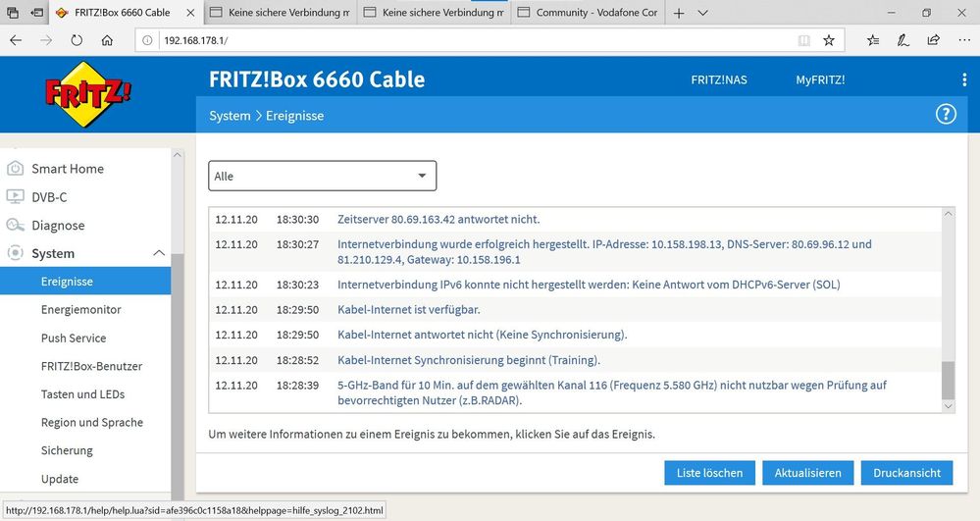
Task: Switch to second Keine sichere Verbindung tab
Action: [x=434, y=13]
